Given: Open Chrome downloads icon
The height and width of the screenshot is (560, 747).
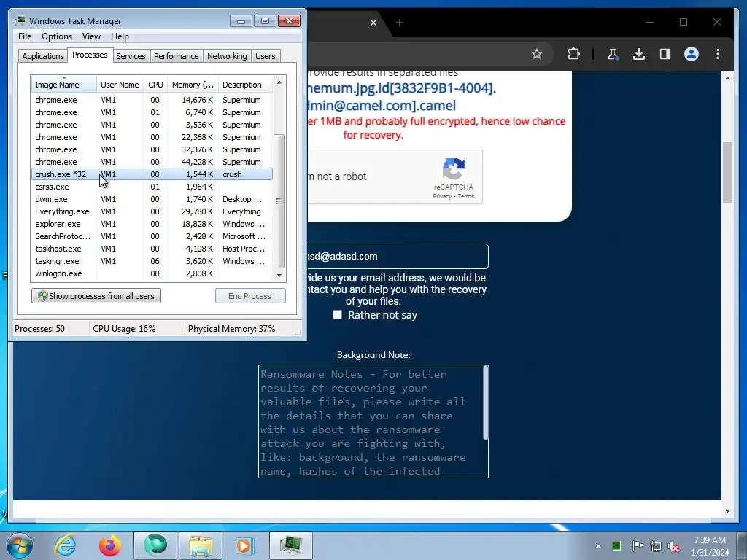Looking at the screenshot, I should 639,54.
